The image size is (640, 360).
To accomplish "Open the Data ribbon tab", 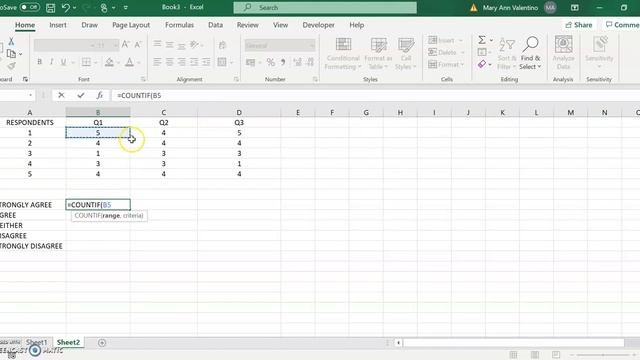I will pyautogui.click(x=216, y=25).
